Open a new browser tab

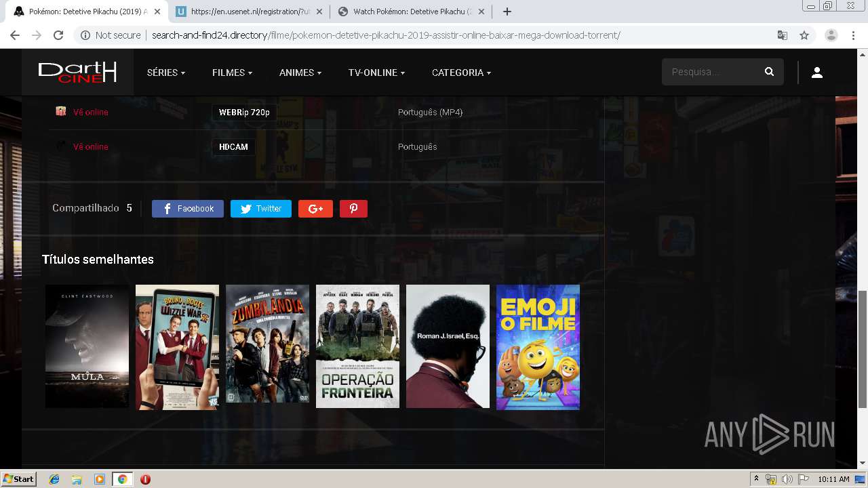pos(507,12)
